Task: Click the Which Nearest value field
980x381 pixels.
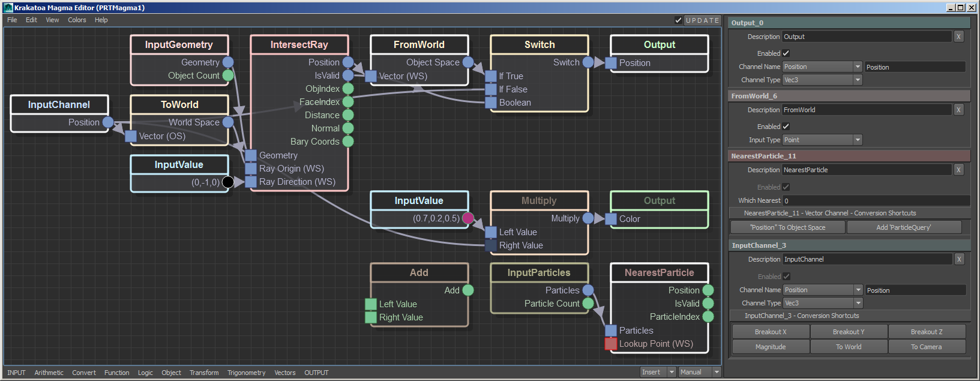Action: (876, 200)
